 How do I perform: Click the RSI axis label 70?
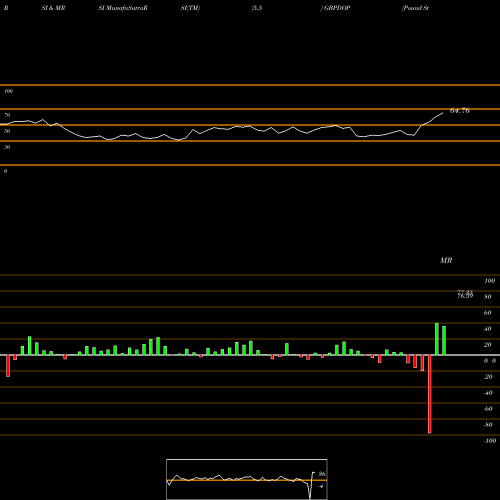tap(7, 115)
